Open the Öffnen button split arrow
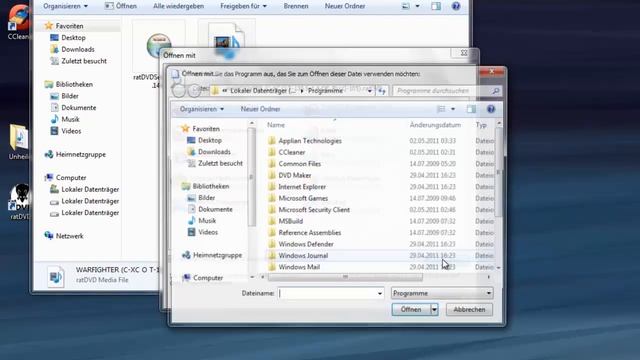The image size is (640, 360). pos(434,309)
